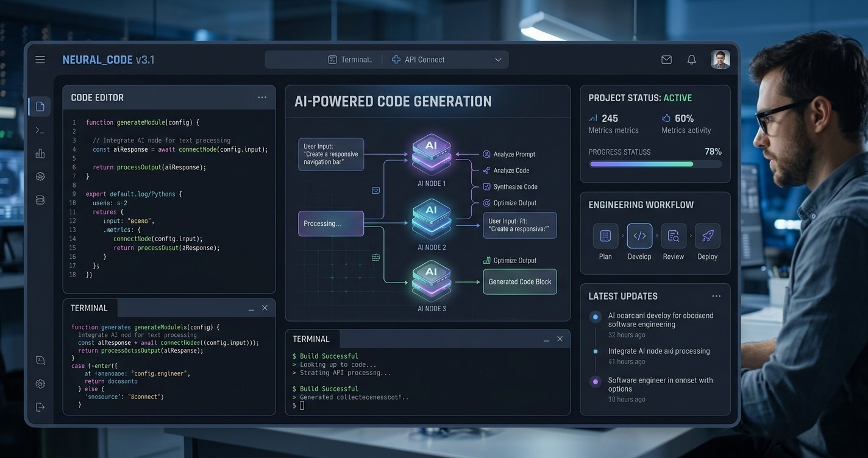Select the file document icon in the sidebar
Image resolution: width=868 pixels, height=458 pixels.
tap(40, 107)
